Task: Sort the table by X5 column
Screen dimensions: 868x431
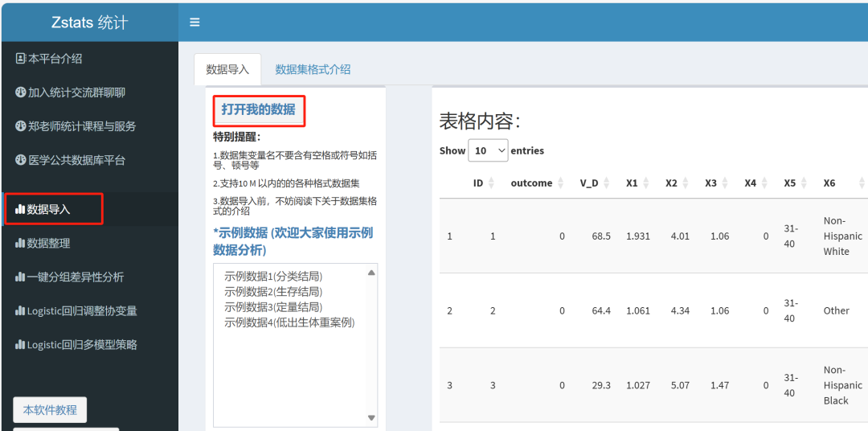Action: point(794,183)
